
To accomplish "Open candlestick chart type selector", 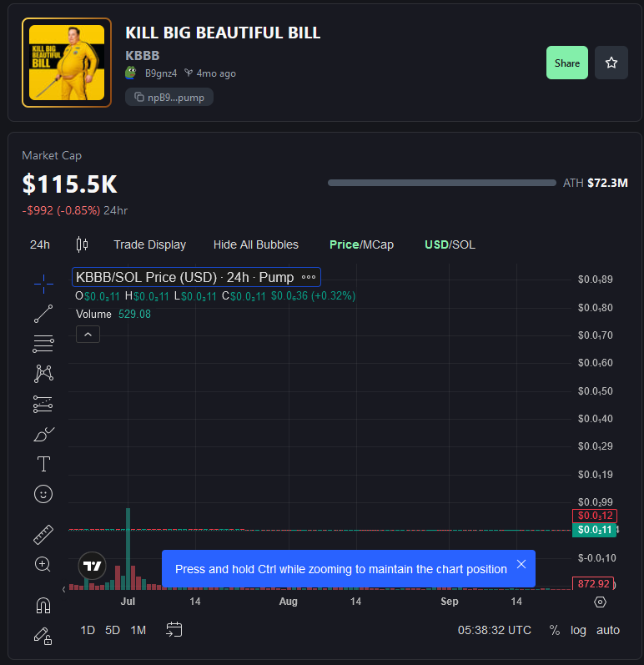I will tap(82, 244).
